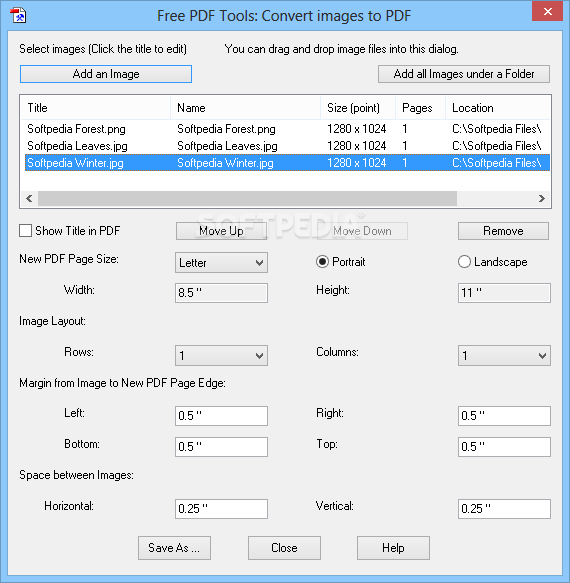The width and height of the screenshot is (570, 583).
Task: Click scroll right arrow of image list
Action: coord(542,199)
